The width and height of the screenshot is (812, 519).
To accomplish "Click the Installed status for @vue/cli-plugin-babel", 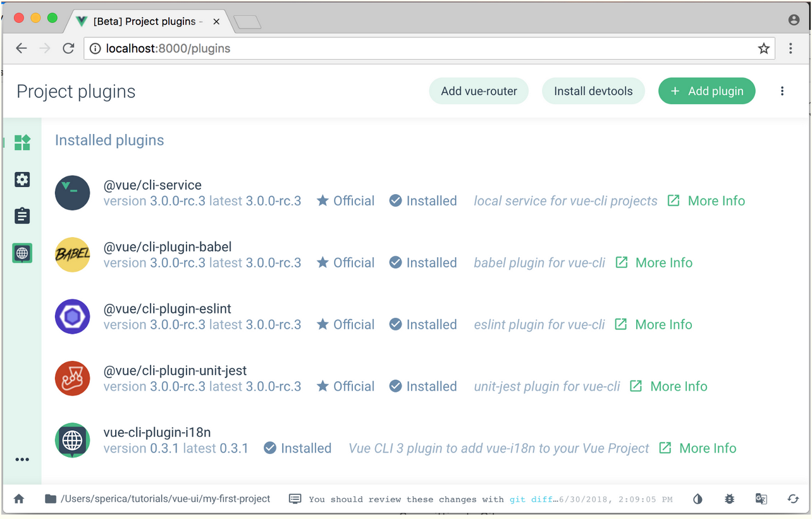I will click(423, 263).
